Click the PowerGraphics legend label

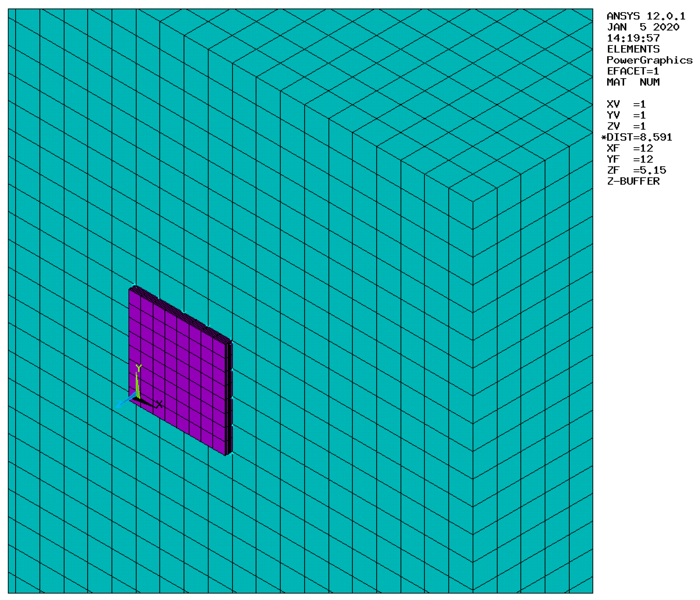click(649, 60)
